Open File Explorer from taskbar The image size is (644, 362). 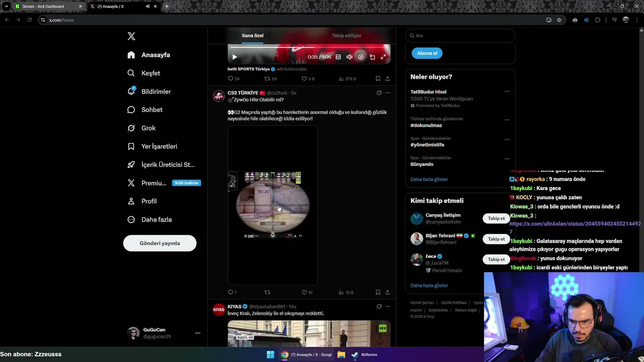point(341,354)
